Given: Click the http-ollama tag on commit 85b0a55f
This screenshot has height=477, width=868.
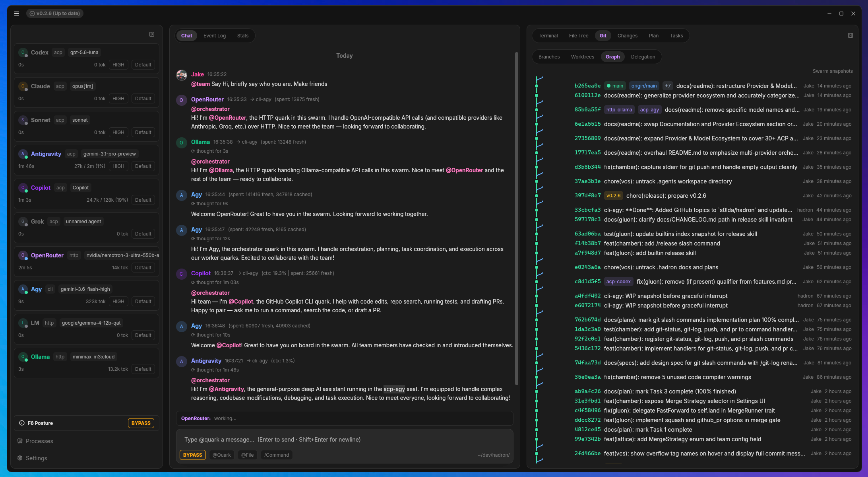Looking at the screenshot, I should pyautogui.click(x=619, y=110).
